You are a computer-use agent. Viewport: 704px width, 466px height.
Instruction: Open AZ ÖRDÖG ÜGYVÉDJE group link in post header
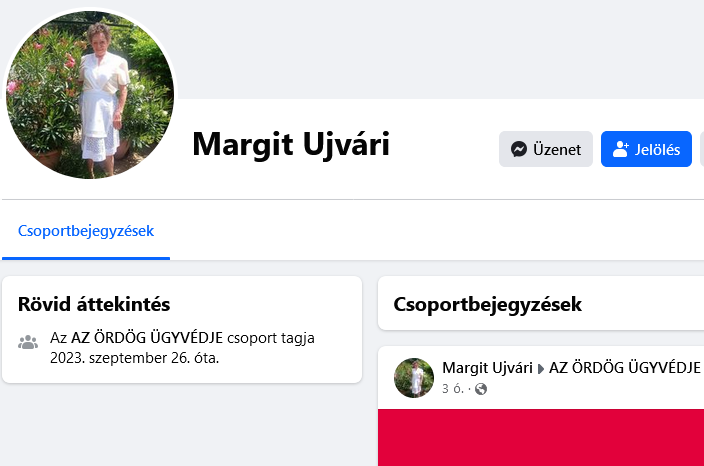point(625,368)
